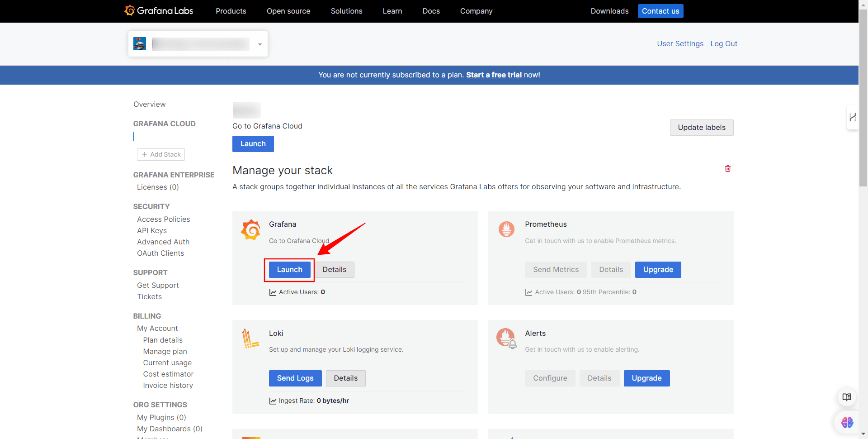This screenshot has width=868, height=439.
Task: Expand the organization selector dropdown
Action: click(x=260, y=44)
